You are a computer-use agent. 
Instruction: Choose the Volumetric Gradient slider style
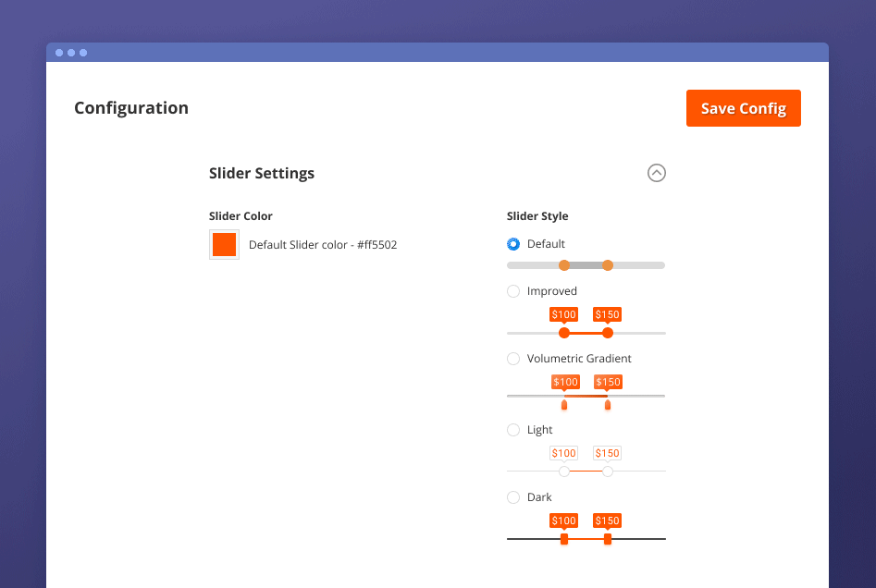[513, 359]
